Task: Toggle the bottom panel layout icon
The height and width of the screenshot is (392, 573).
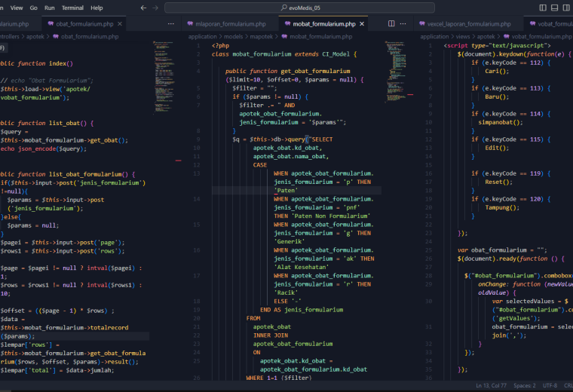Action: tap(554, 8)
